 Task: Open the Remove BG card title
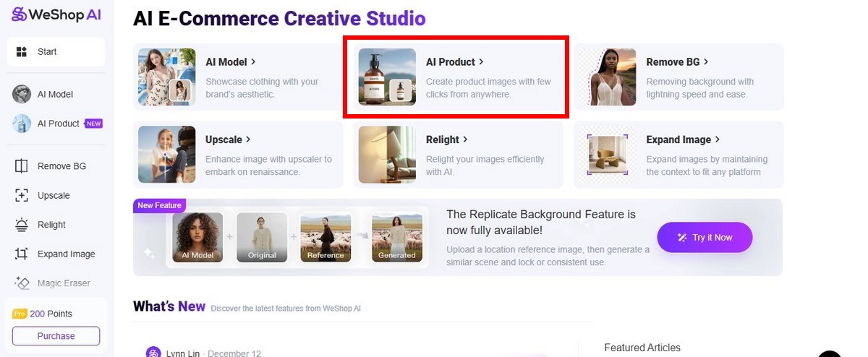673,62
